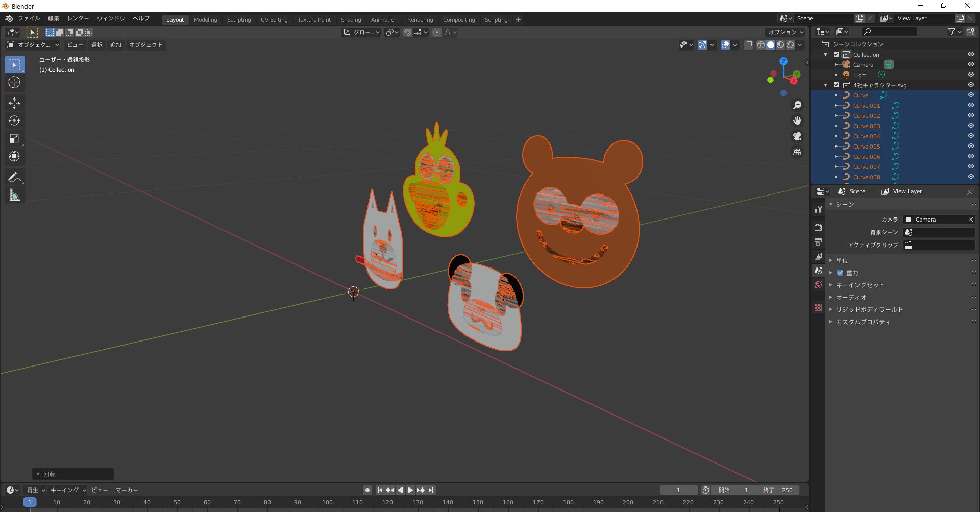
Task: Open the Output properties tab
Action: tap(818, 241)
